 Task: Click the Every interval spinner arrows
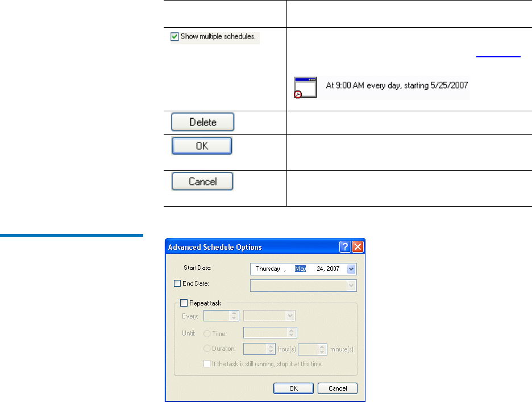tap(234, 316)
